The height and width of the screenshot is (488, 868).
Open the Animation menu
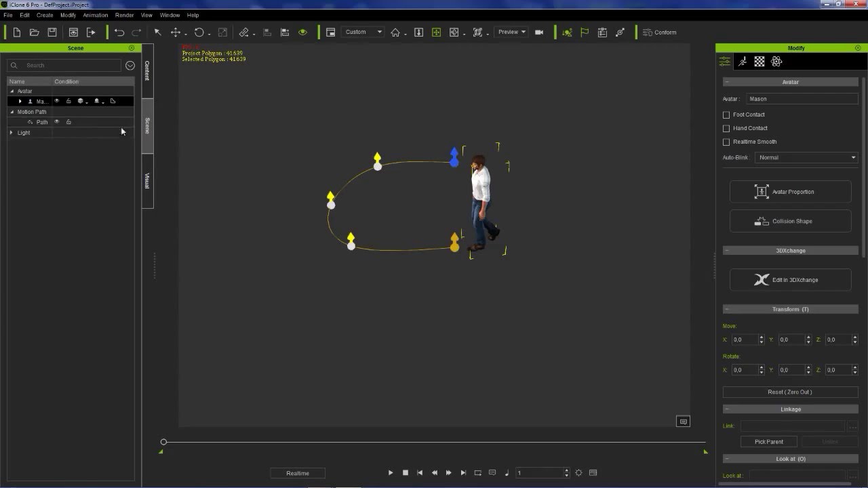(x=96, y=15)
